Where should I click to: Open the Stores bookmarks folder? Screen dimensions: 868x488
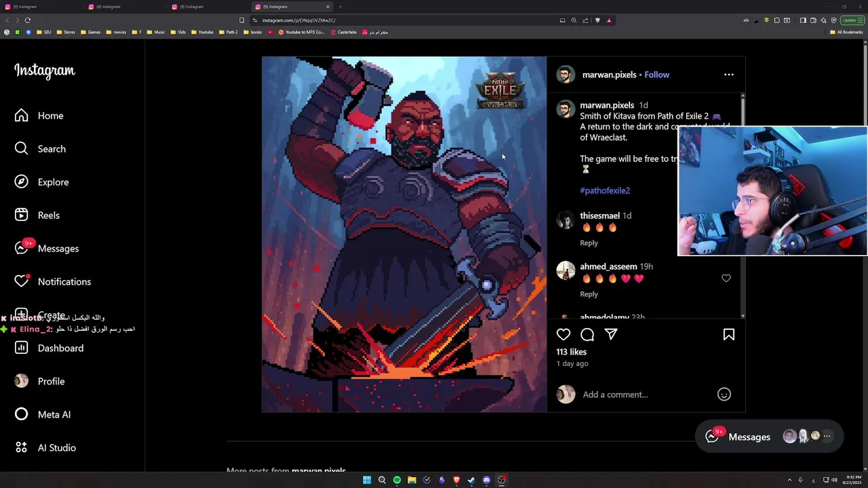click(65, 32)
